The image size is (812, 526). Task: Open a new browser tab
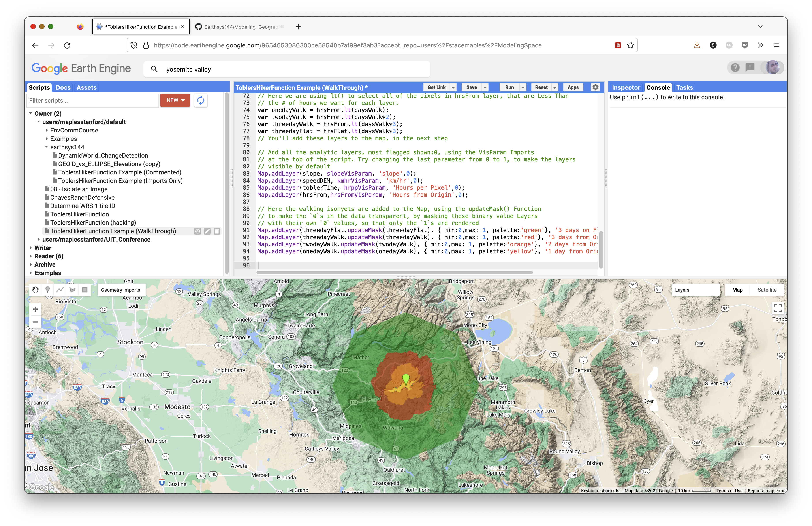pyautogui.click(x=299, y=27)
